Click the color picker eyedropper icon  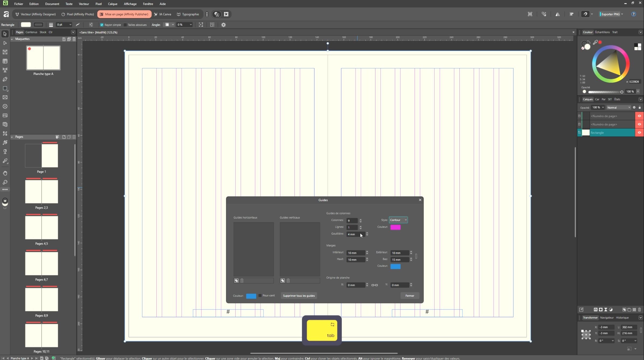click(x=595, y=42)
